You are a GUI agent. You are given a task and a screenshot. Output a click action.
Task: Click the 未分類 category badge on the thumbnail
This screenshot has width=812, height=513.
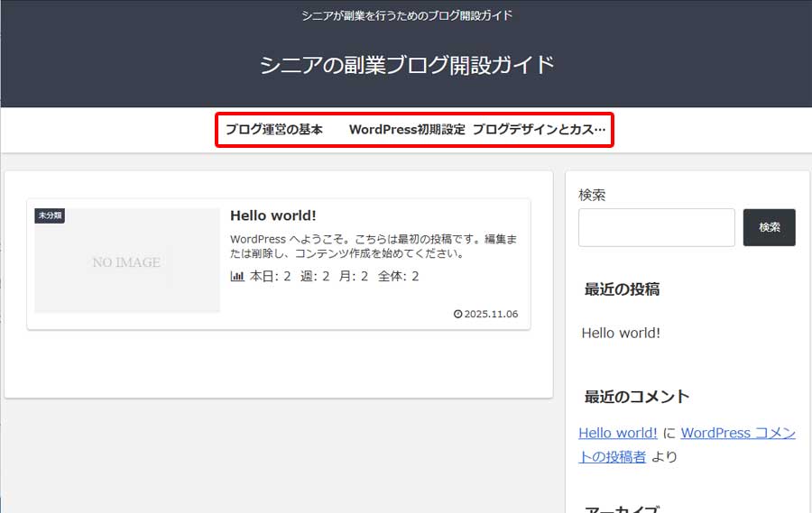click(x=50, y=215)
